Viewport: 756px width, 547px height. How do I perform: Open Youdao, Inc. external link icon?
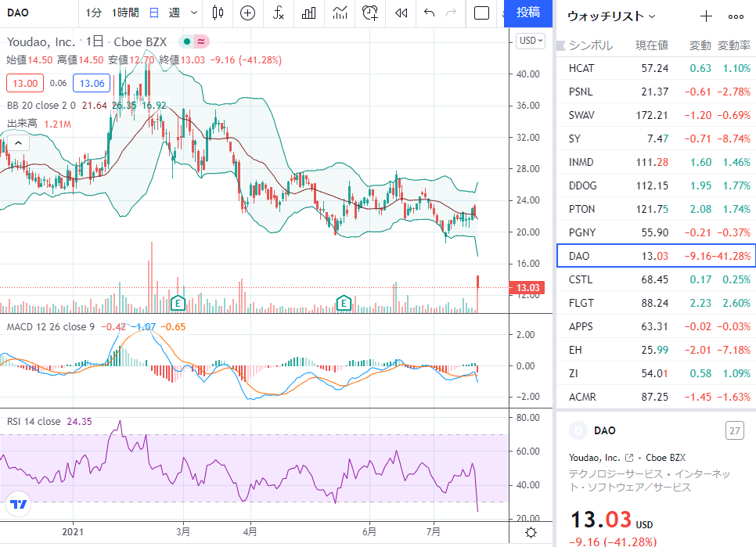(629, 458)
